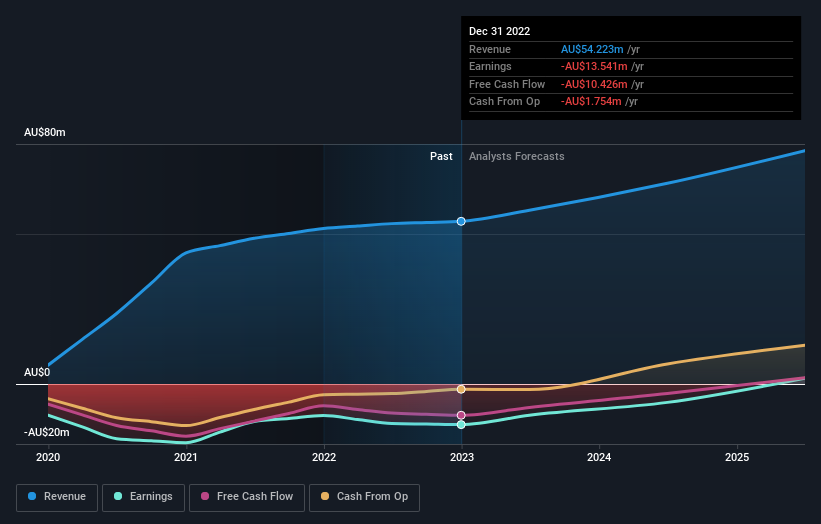Click the 2021 x-axis label
Image resolution: width=821 pixels, height=524 pixels.
click(x=186, y=457)
